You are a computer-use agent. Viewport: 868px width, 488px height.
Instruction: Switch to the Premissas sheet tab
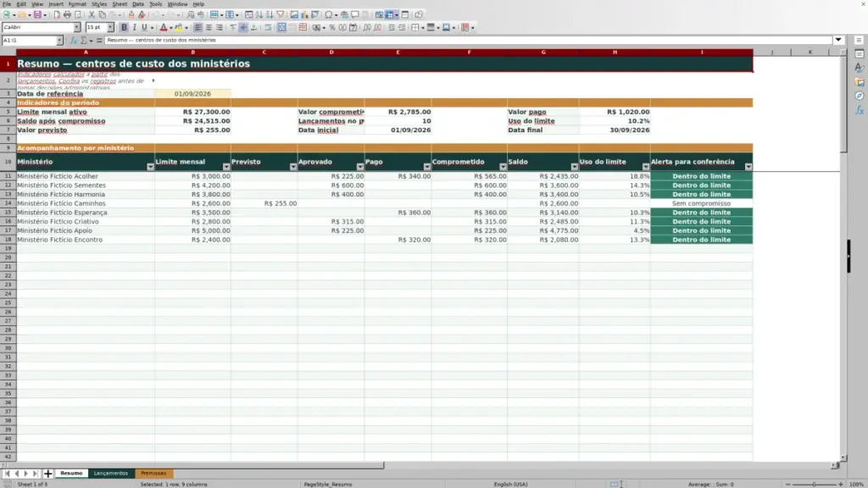(x=153, y=474)
